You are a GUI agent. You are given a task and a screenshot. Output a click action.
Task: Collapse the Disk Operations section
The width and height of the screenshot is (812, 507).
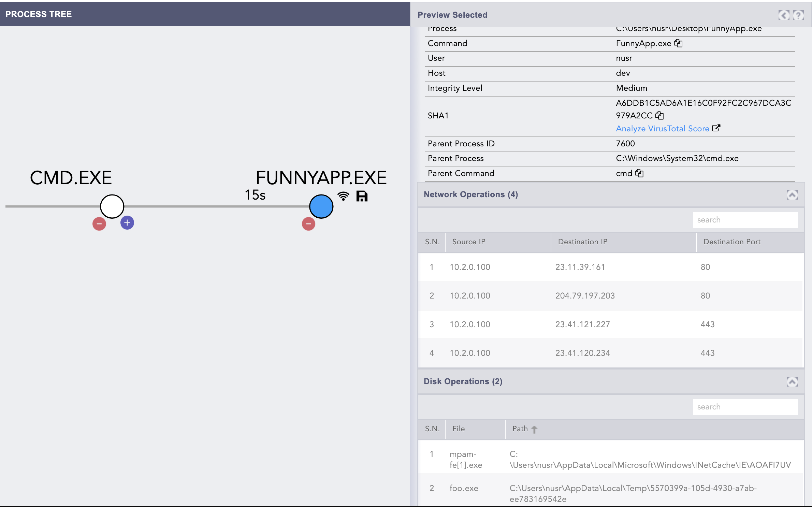point(792,381)
